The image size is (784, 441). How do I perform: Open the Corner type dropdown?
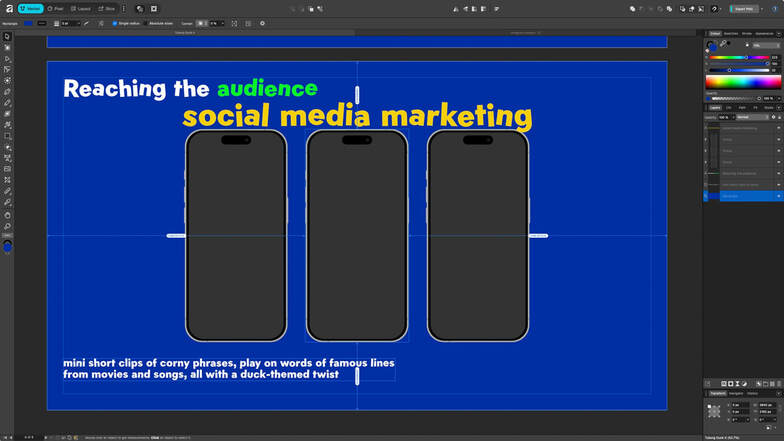(x=203, y=23)
